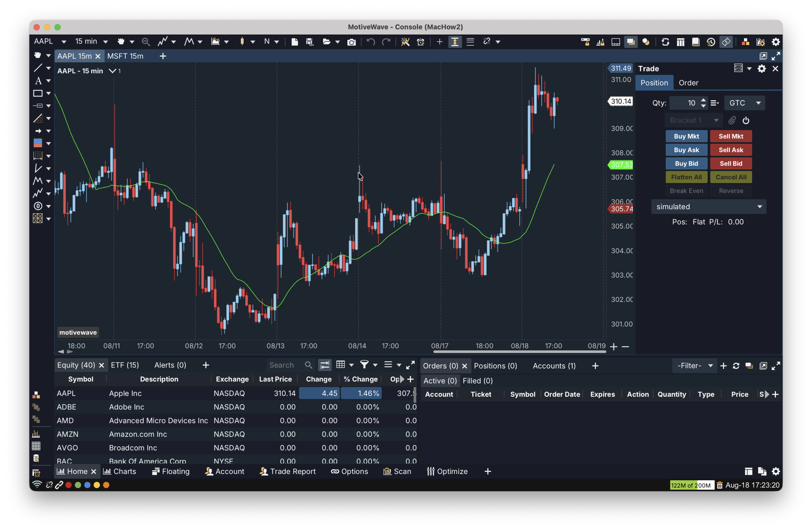Take a chart snapshot with camera icon

click(x=351, y=42)
